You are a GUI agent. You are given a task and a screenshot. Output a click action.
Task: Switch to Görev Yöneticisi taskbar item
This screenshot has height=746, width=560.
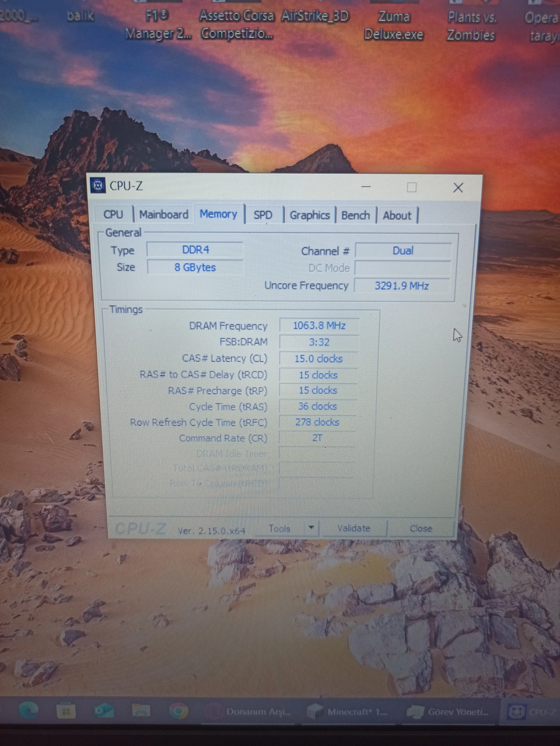click(x=448, y=712)
